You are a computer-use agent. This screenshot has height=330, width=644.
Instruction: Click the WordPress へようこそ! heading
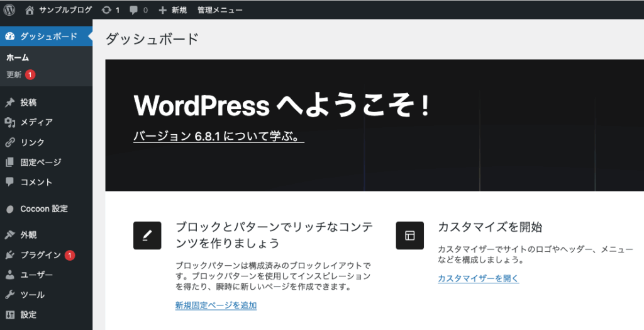coord(282,106)
